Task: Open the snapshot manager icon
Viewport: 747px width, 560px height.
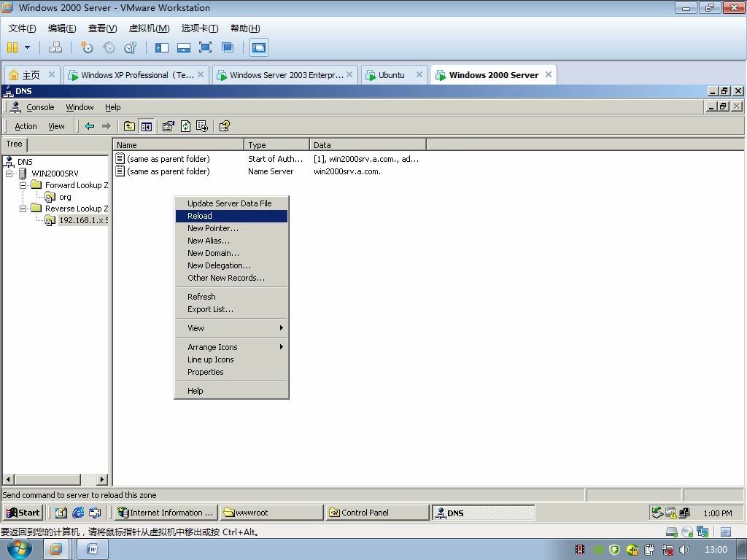Action: pyautogui.click(x=130, y=47)
